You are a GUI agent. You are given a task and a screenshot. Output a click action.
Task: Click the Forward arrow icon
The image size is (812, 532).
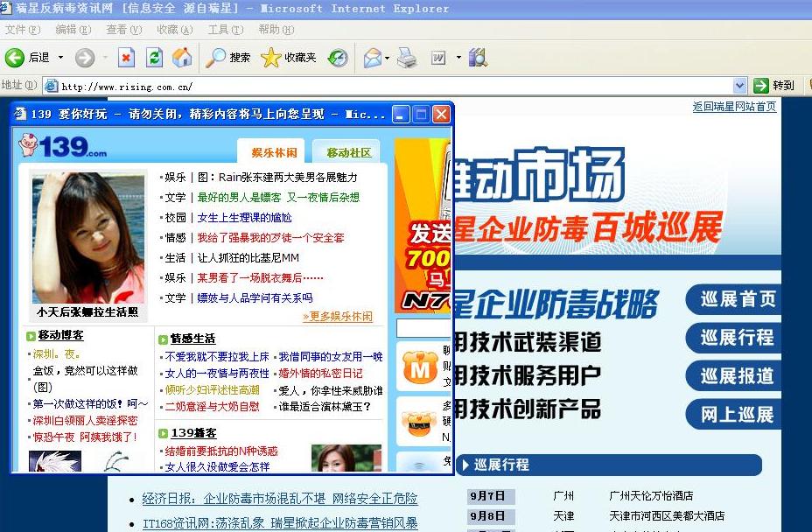click(x=84, y=58)
